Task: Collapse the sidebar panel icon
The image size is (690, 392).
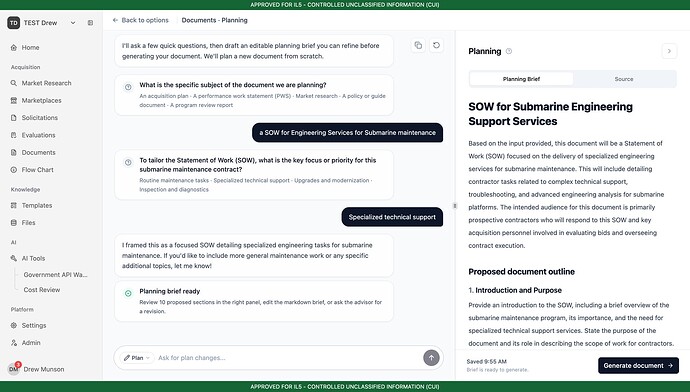Action: click(90, 22)
